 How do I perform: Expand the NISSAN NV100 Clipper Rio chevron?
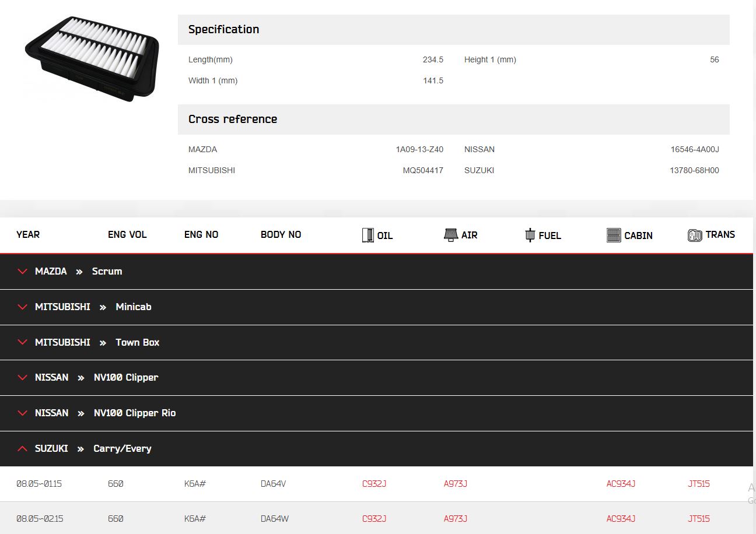[23, 413]
